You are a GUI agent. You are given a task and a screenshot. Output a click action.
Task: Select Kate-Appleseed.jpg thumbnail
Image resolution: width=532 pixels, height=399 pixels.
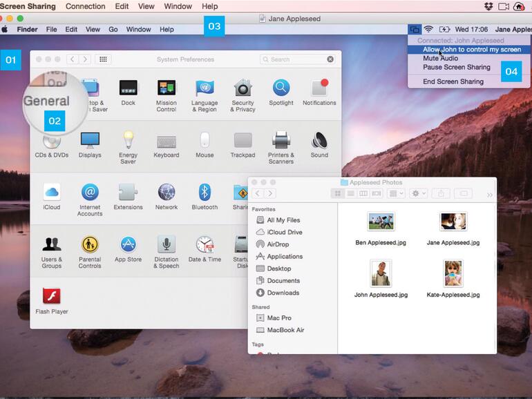point(453,273)
